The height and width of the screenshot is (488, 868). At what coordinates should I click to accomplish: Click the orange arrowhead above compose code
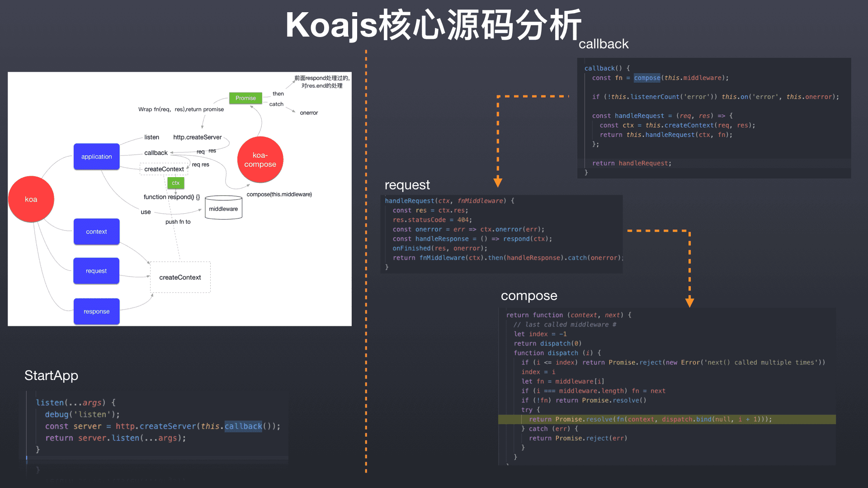[x=689, y=302]
